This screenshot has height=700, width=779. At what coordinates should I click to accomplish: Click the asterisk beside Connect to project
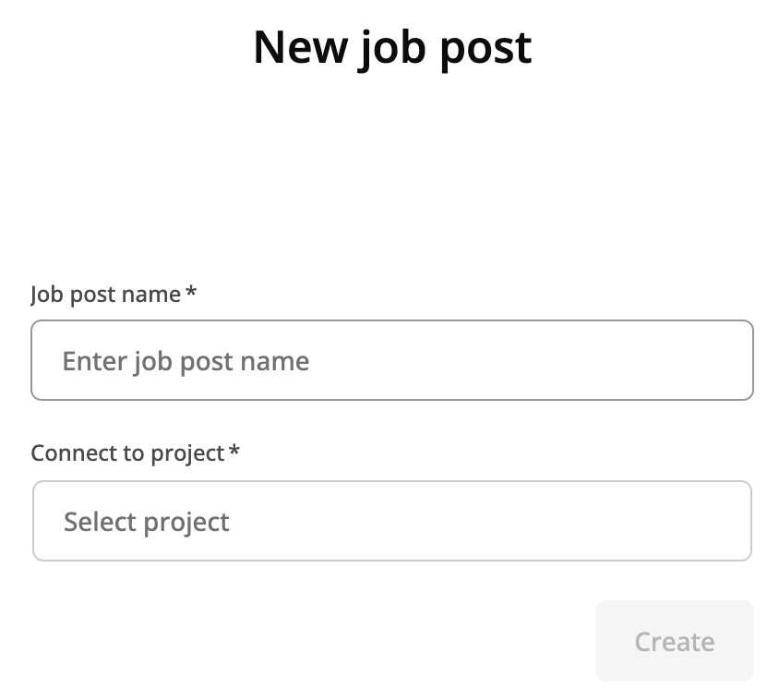(234, 452)
